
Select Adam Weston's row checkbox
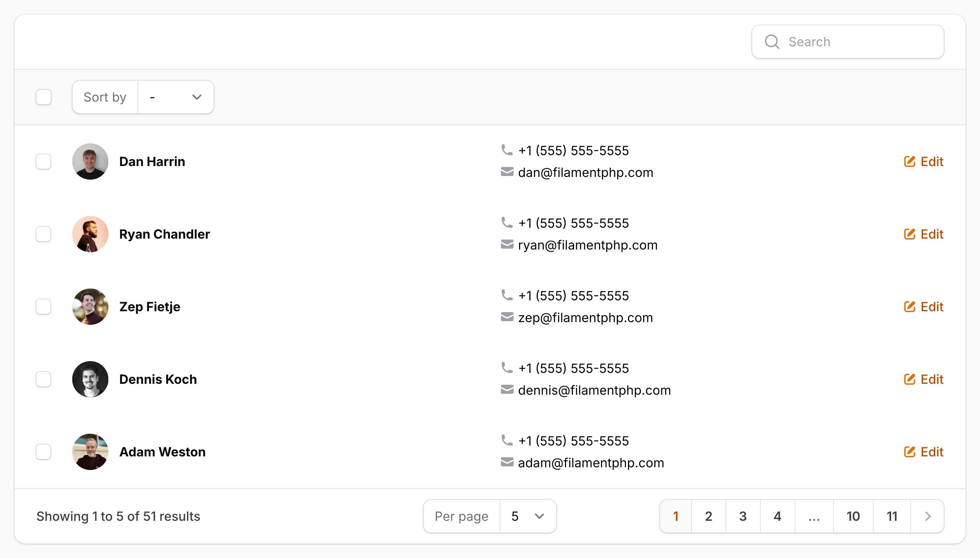[x=43, y=452]
